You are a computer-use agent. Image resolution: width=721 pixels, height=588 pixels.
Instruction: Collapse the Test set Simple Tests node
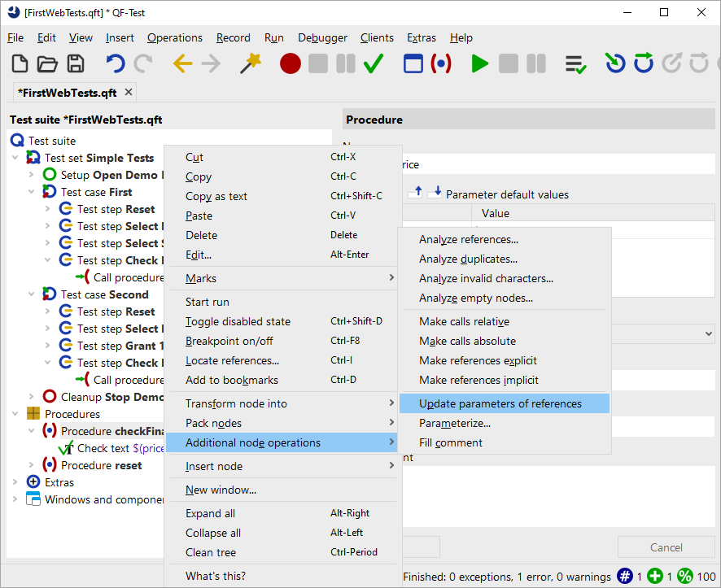[x=15, y=158]
